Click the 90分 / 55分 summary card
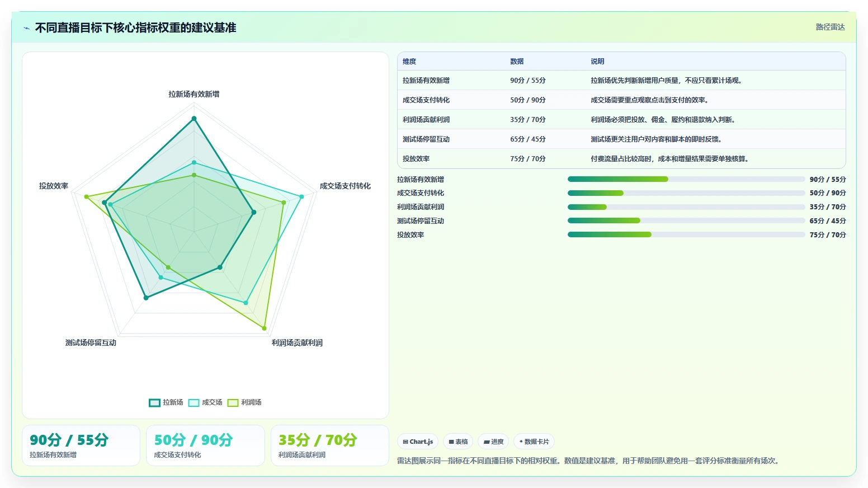Viewport: 868px width, 488px height. point(81,445)
